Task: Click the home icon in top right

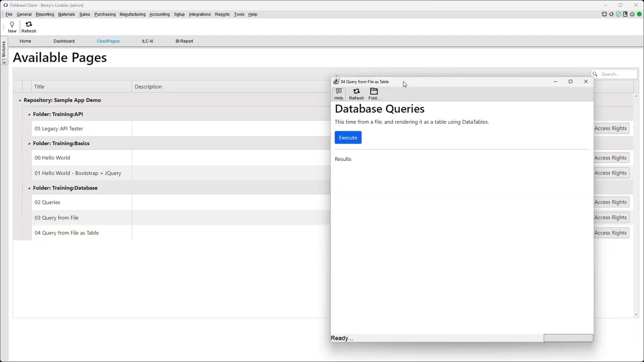Action: [632, 14]
